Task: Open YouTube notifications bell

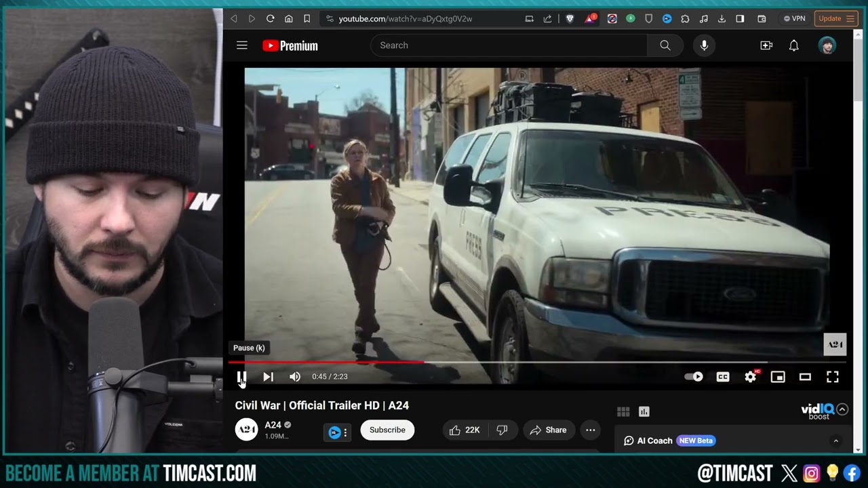Action: point(793,45)
